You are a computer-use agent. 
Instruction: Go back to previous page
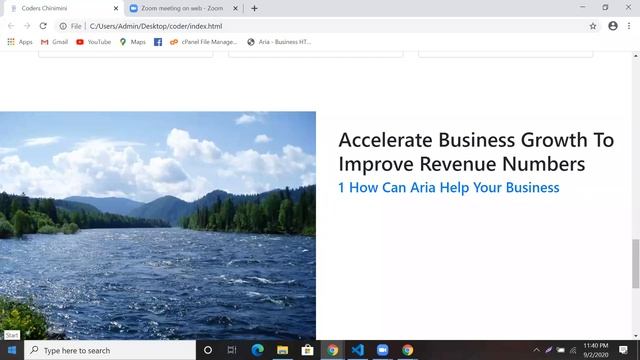[11, 26]
